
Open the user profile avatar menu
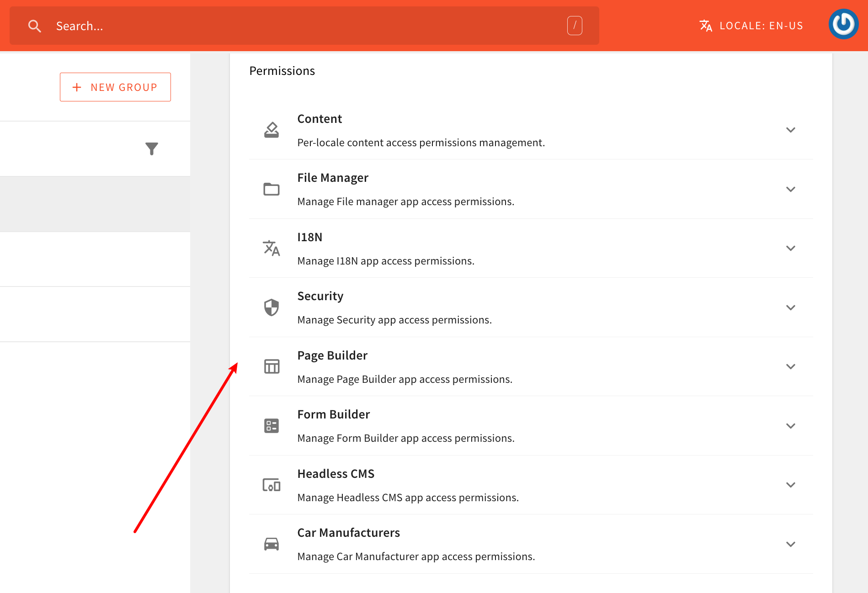click(x=843, y=24)
